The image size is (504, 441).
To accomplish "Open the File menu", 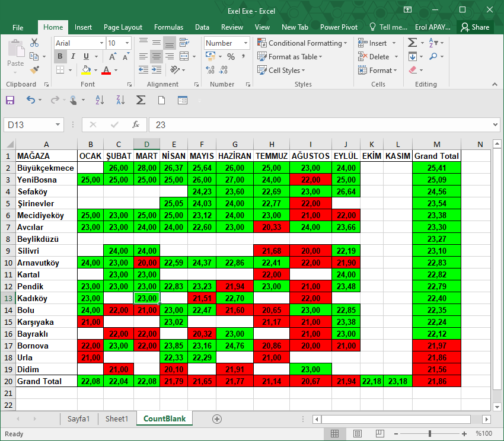I will pos(18,27).
